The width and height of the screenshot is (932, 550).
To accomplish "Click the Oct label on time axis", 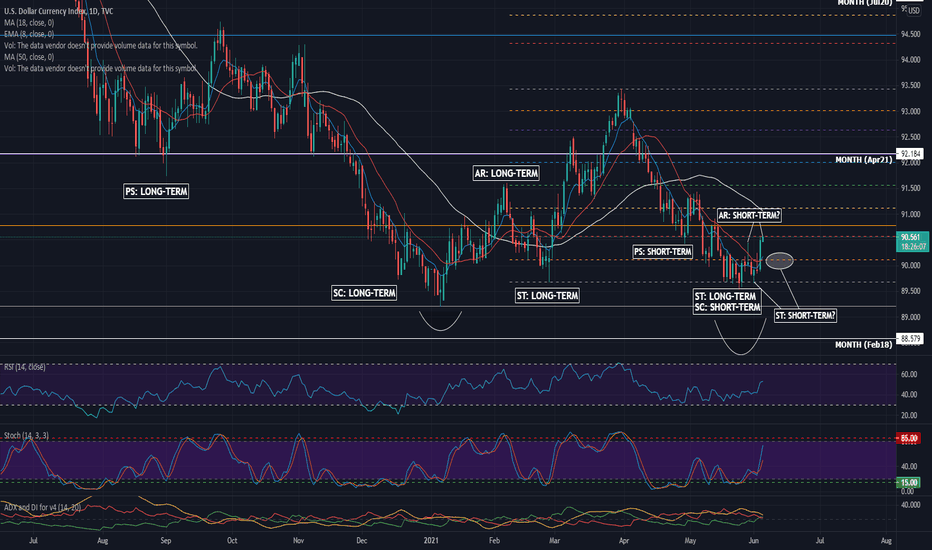I will [x=232, y=541].
